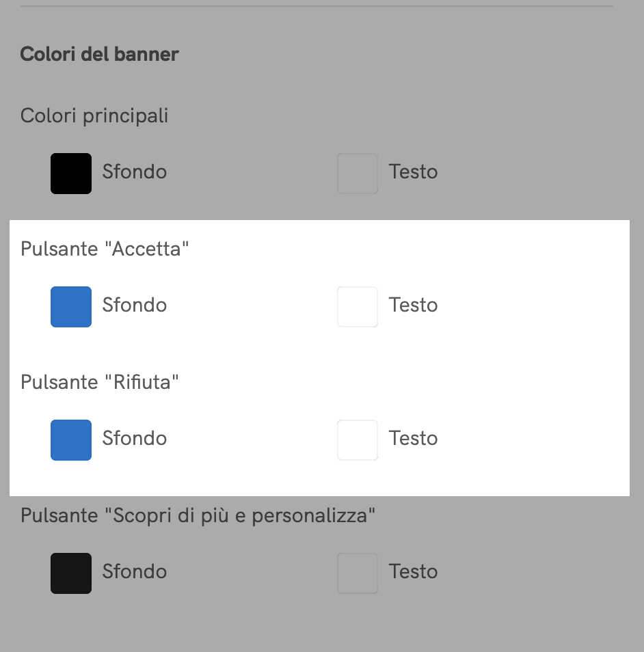The image size is (644, 652).
Task: Click the Testo label for the Rifiuta button
Action: [x=413, y=439]
